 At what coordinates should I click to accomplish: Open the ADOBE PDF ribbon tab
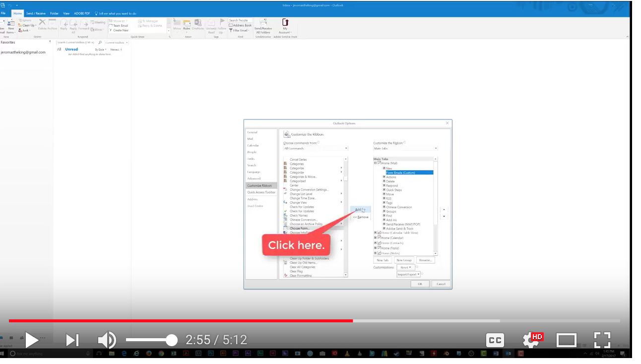click(82, 13)
